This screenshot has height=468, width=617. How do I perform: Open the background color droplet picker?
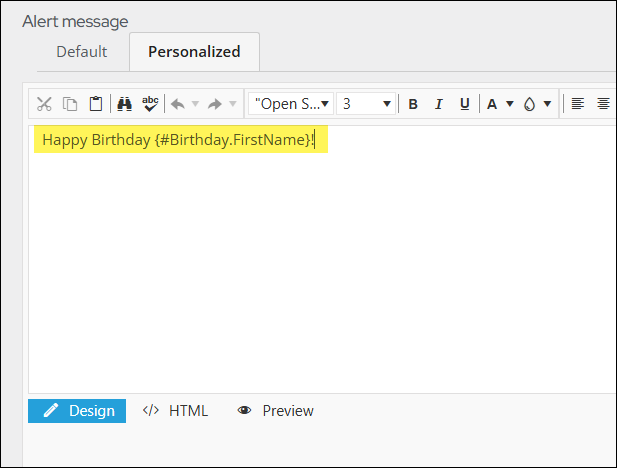pos(530,104)
